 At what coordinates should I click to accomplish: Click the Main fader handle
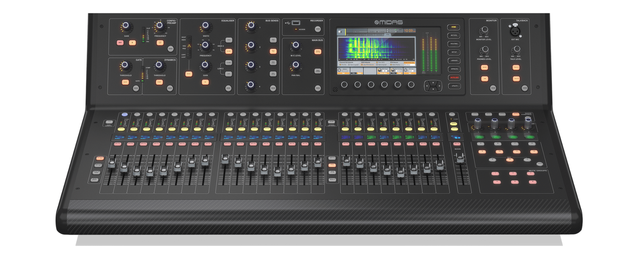click(x=460, y=159)
